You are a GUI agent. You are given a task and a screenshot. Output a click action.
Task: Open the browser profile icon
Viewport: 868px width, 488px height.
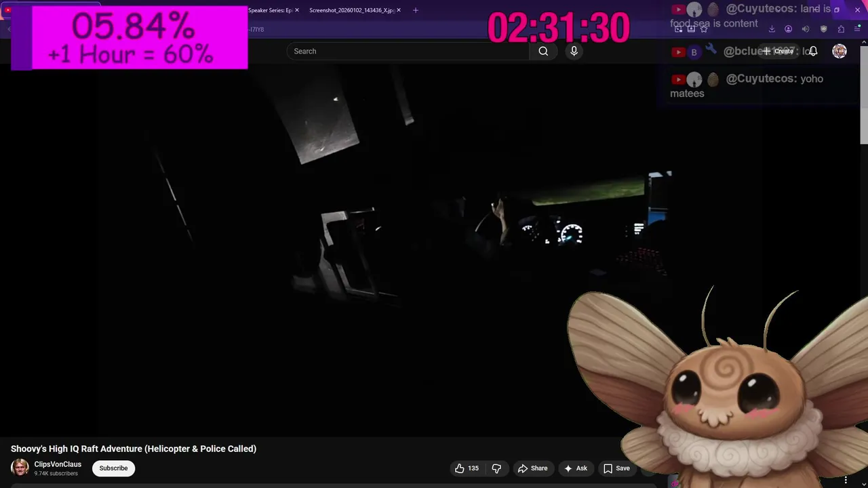tap(788, 29)
